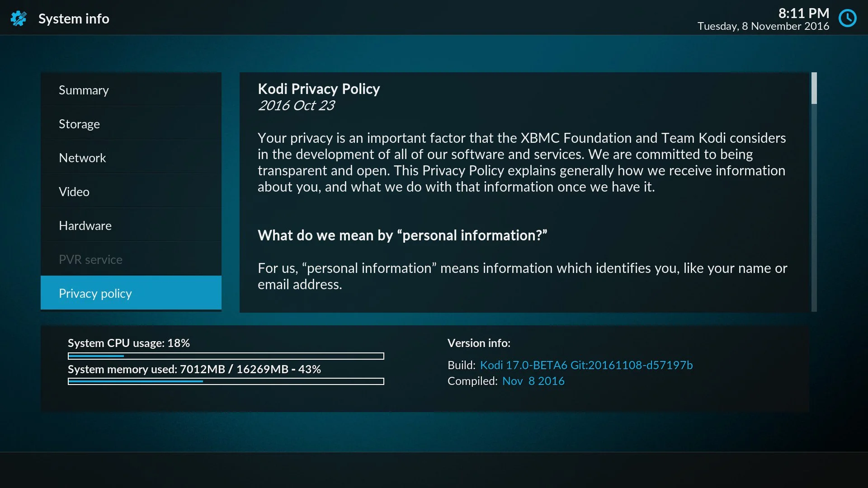Click the Kodi Privacy Policy heading
This screenshot has height=488, width=868.
point(318,89)
